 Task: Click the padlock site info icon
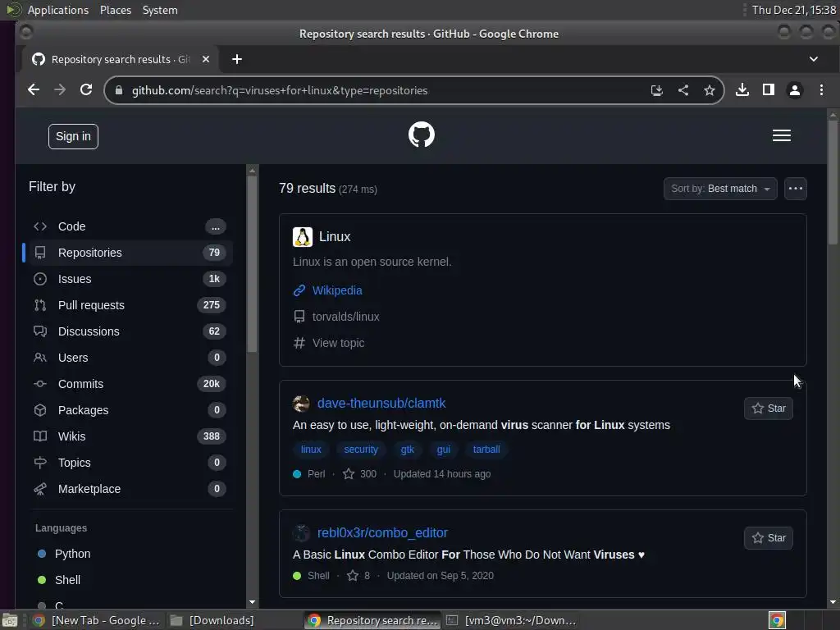(x=119, y=90)
